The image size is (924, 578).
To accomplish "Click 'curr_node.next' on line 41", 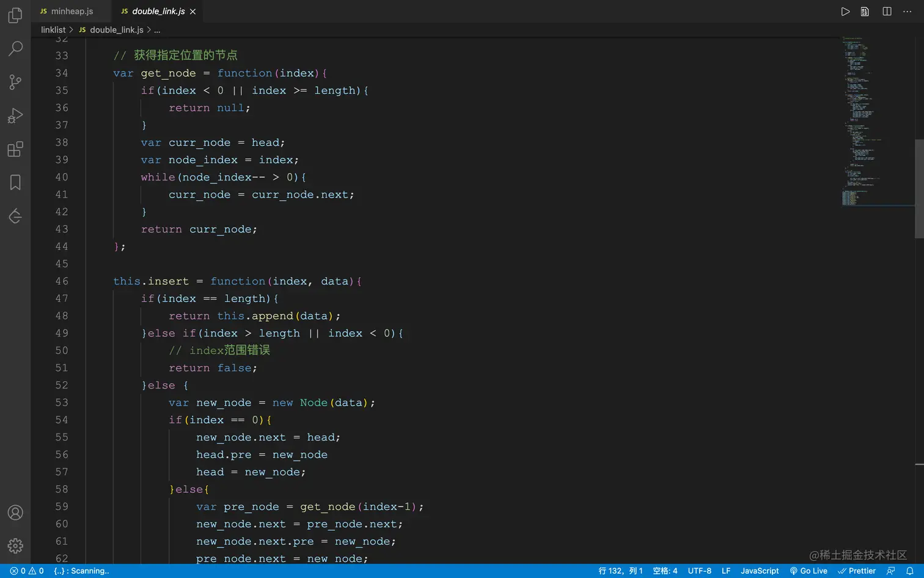I will pyautogui.click(x=300, y=195).
